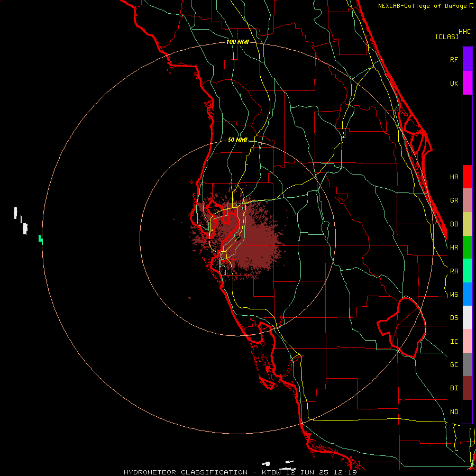Viewport: 476px width, 476px height.
Task: Click the 100 NMI range ring label
Action: (x=237, y=42)
